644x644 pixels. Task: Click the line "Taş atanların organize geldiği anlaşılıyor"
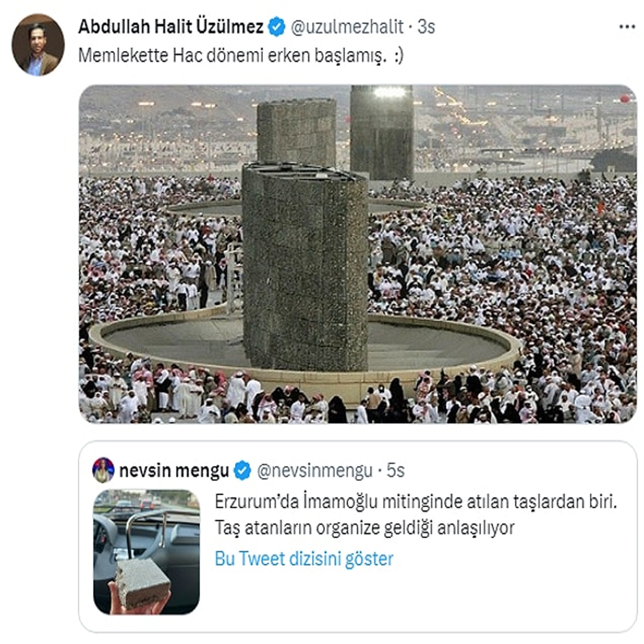point(364,528)
